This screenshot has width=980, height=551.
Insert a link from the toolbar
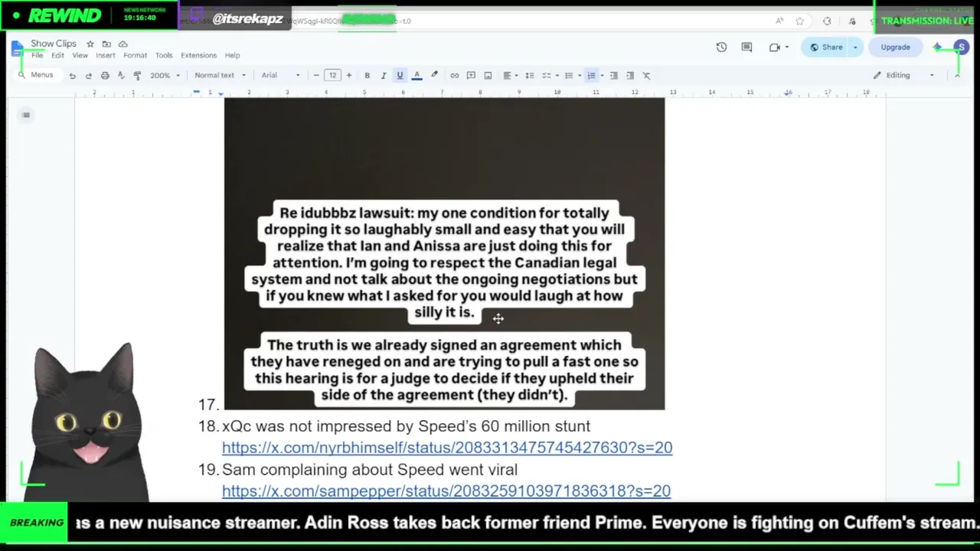pos(455,75)
